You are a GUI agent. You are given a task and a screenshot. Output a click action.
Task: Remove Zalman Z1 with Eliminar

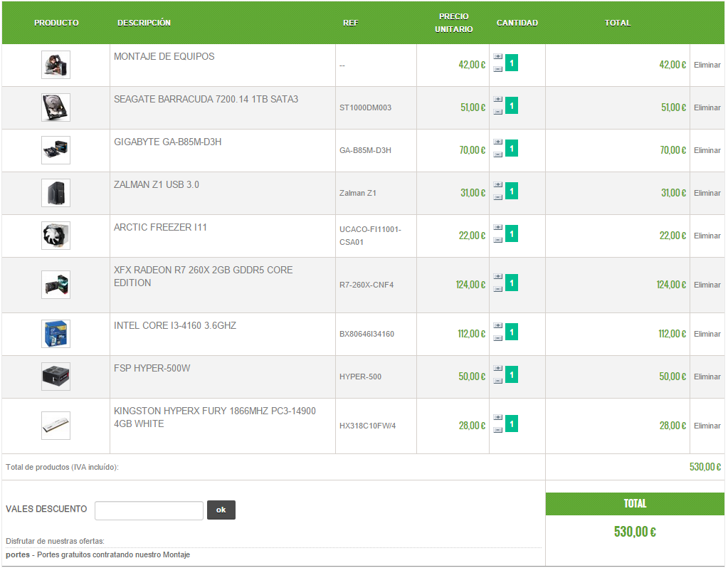tap(707, 193)
